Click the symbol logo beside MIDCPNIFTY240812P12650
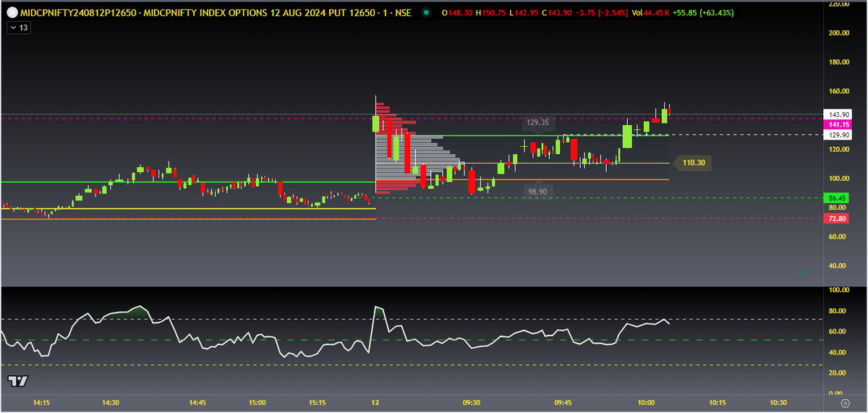This screenshot has height=413, width=868. click(12, 12)
